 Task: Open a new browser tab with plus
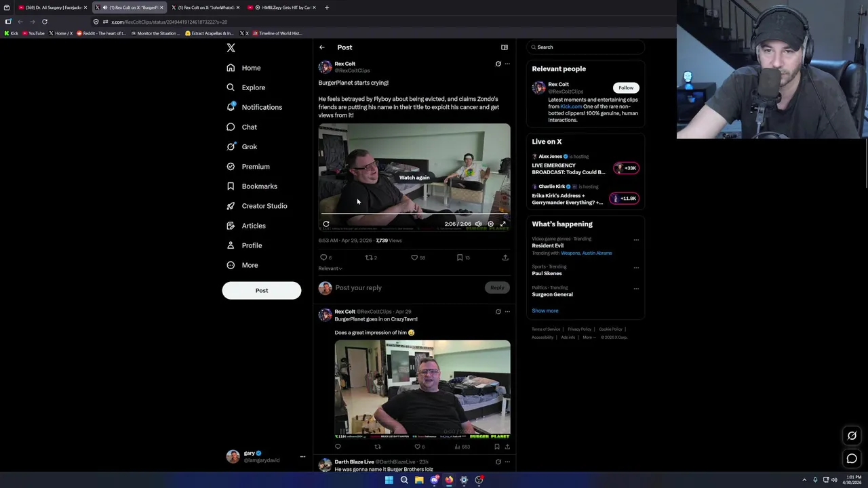[327, 7]
